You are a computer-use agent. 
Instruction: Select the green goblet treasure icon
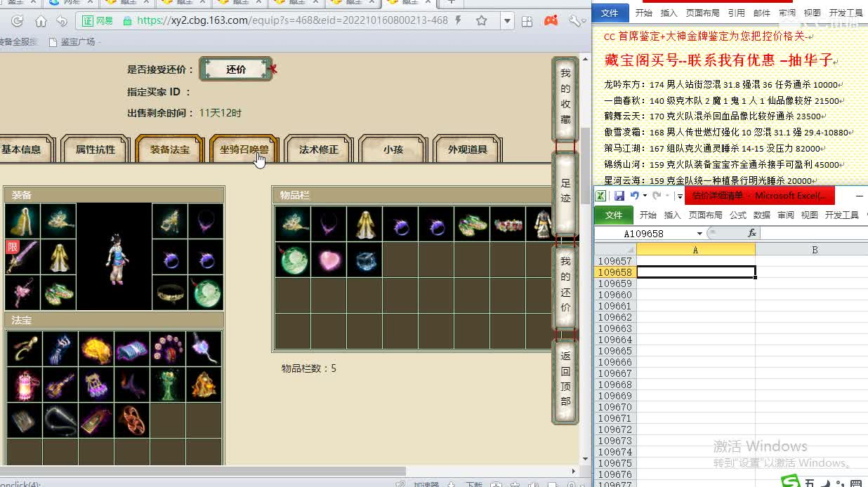coord(168,384)
